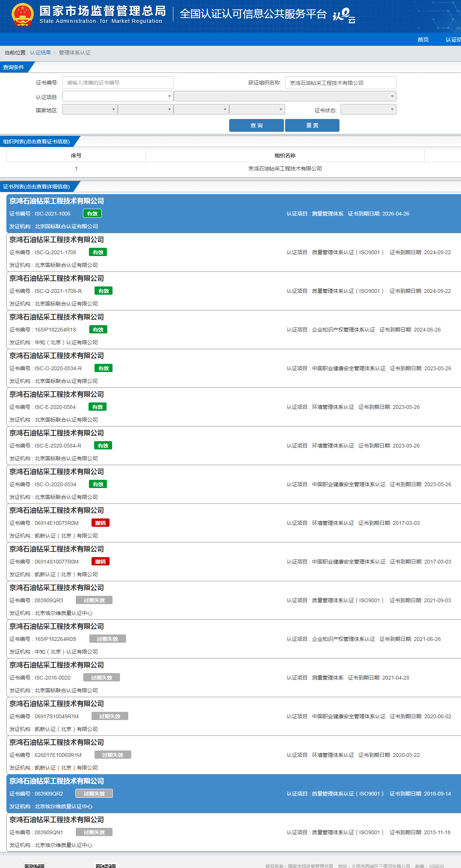Click the 查询 search button

[257, 125]
